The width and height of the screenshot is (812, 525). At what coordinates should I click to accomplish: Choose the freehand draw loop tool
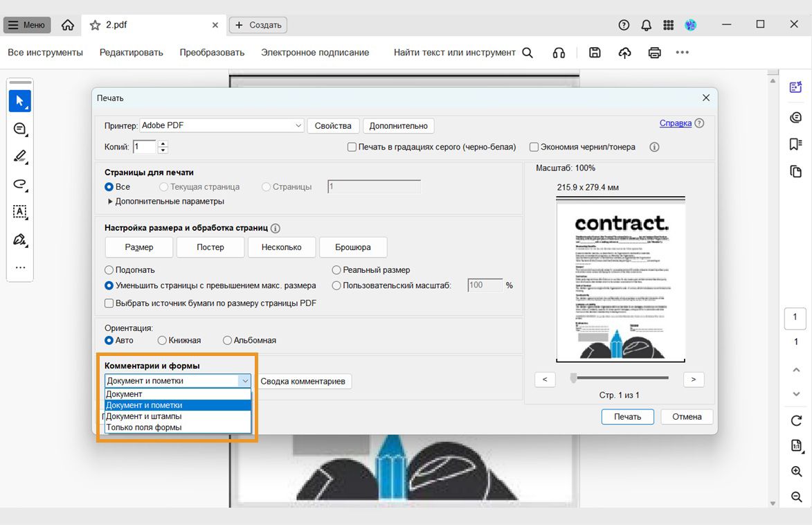19,184
